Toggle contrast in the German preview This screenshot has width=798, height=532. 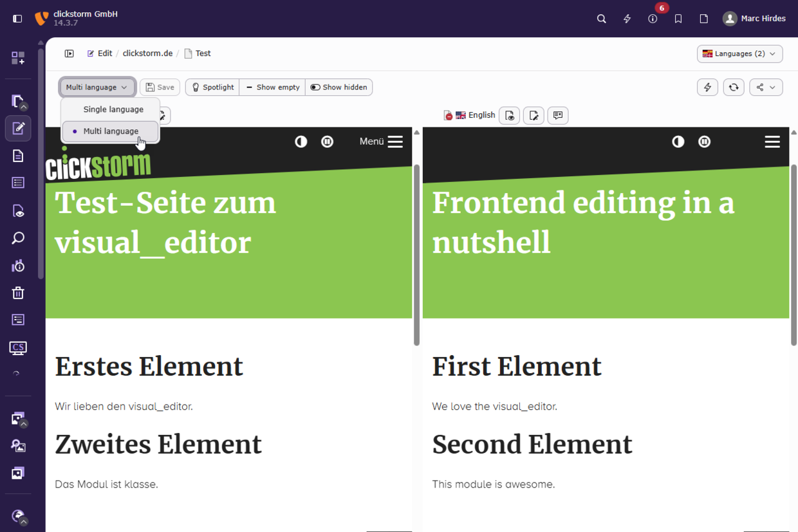(301, 142)
